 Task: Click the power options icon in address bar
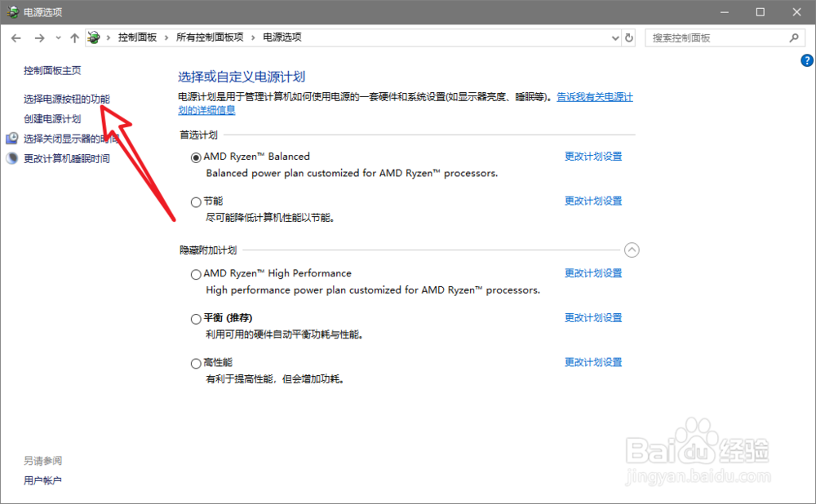click(94, 38)
